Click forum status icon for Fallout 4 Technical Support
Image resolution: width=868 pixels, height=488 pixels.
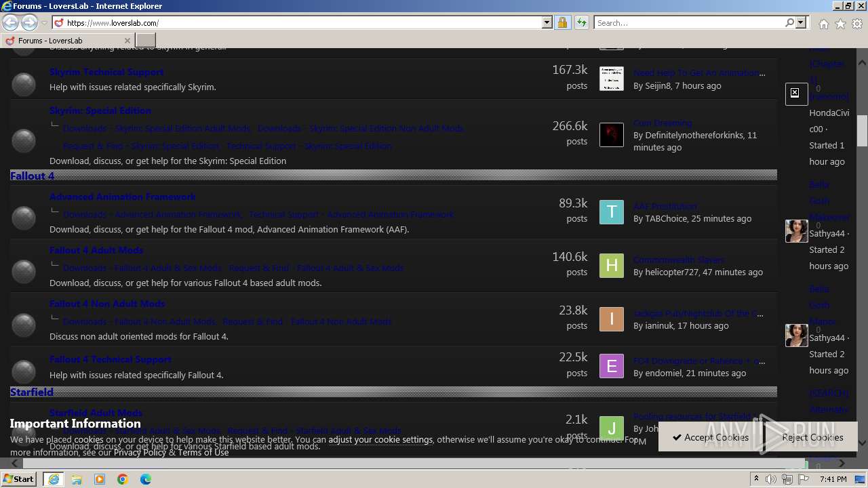pyautogui.click(x=24, y=371)
